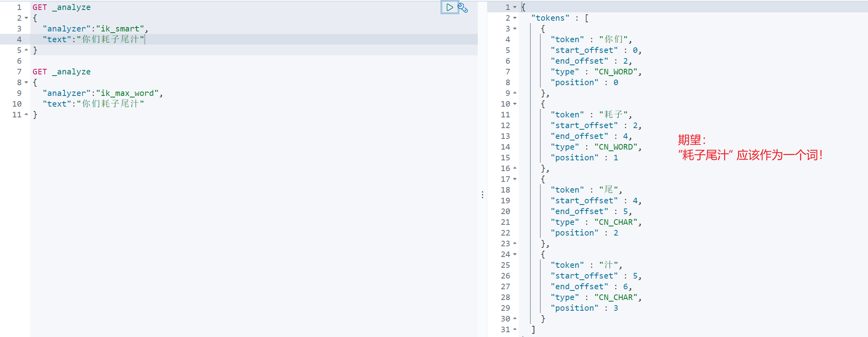Collapse response root object at line 1
Image resolution: width=868 pixels, height=337 pixels.
coord(515,7)
